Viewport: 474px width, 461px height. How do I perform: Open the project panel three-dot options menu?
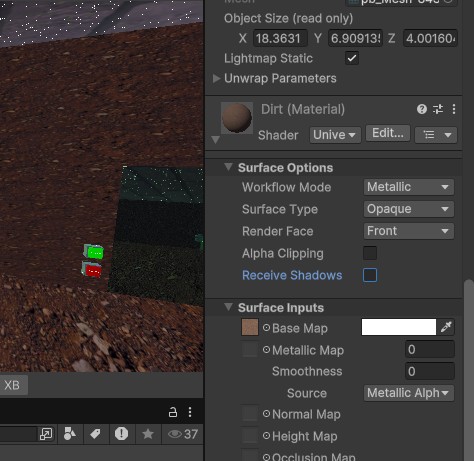click(x=190, y=412)
